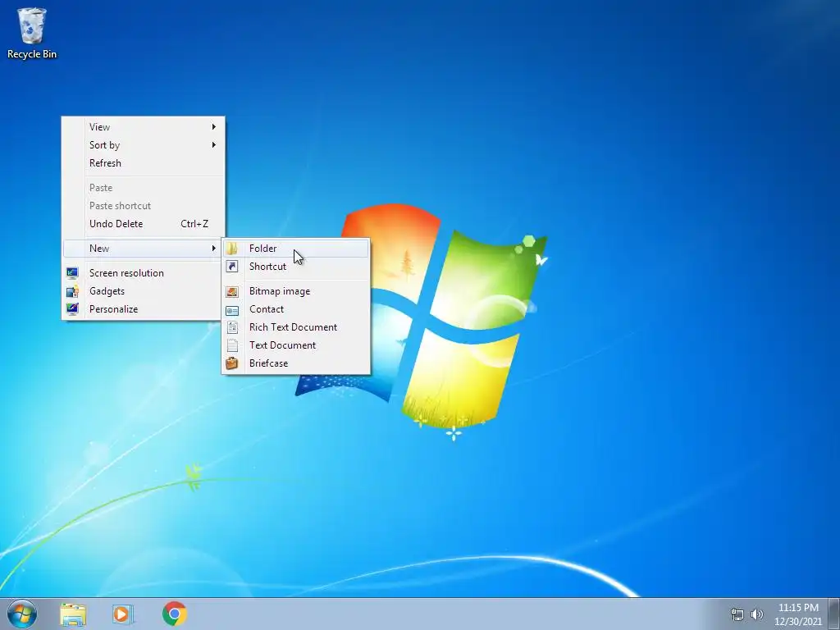Open the Recycle Bin desktop icon
The image size is (840, 630).
[32, 33]
